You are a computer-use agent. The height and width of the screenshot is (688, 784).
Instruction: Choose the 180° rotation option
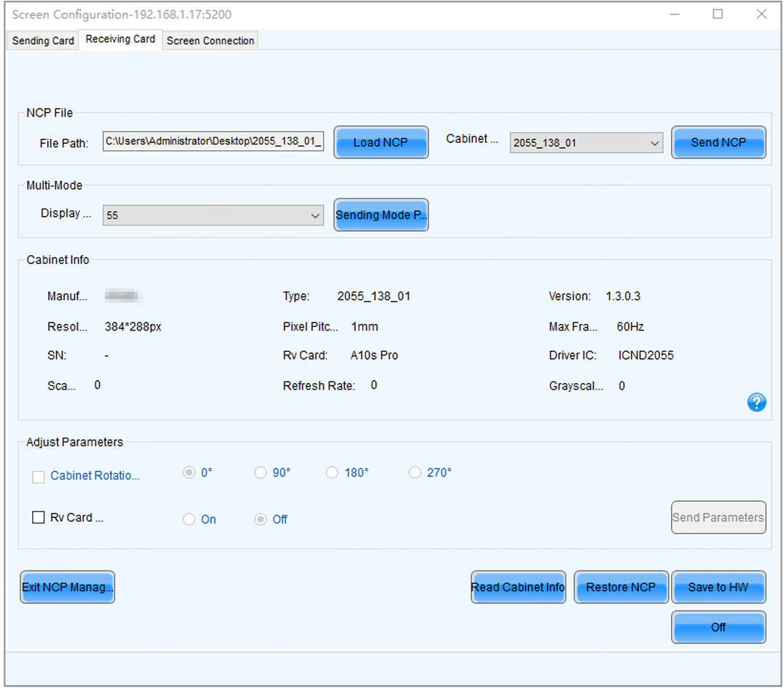tap(333, 473)
